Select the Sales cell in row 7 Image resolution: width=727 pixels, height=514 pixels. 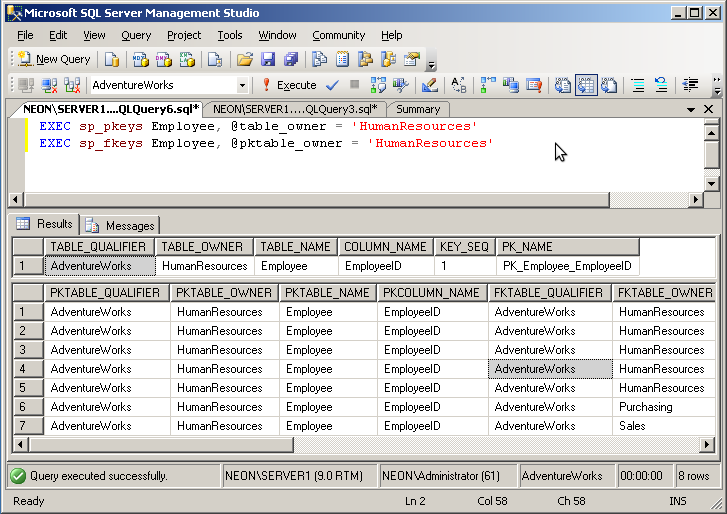tap(664, 426)
